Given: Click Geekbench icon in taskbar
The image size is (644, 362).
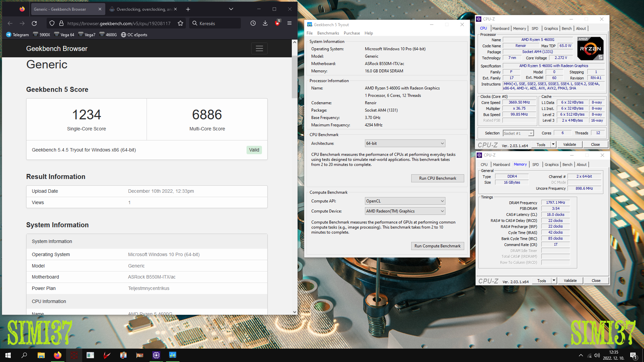Looking at the screenshot, I should point(172,355).
